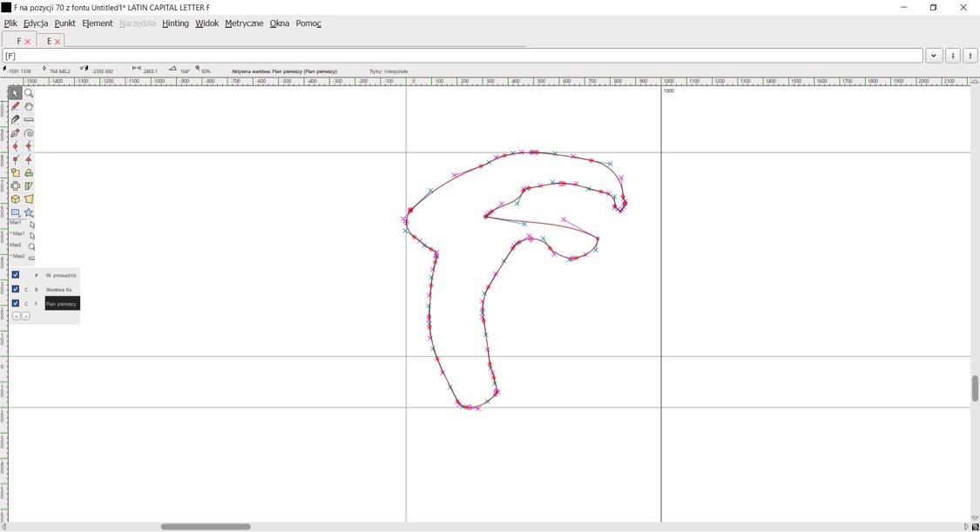The width and height of the screenshot is (980, 532).
Task: Open the Hinting menu
Action: [175, 24]
